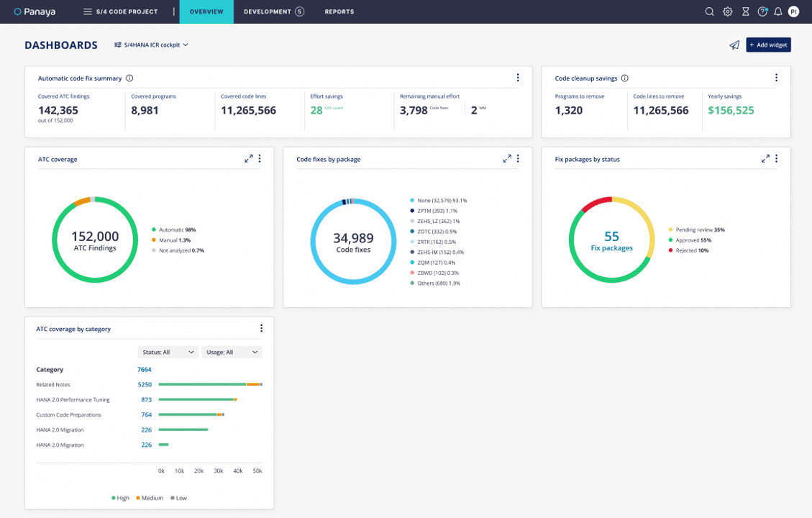Click the ZQM (127) 0.4% legend item
Viewport: 812px width, 518px height.
coord(433,263)
